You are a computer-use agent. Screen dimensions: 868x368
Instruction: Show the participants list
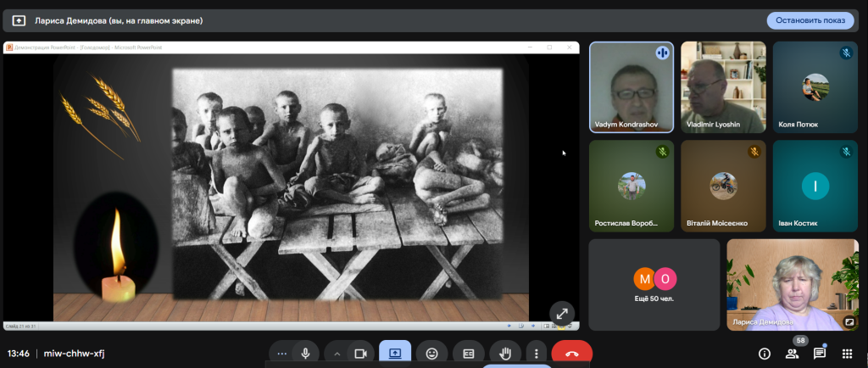[793, 354]
